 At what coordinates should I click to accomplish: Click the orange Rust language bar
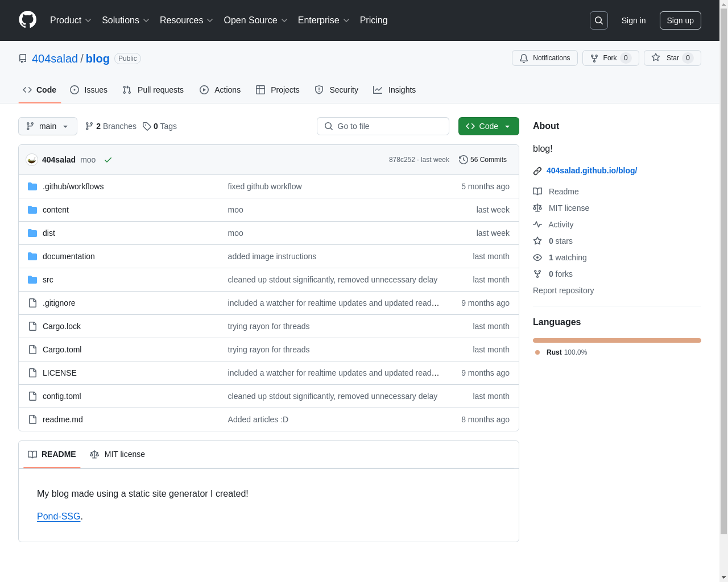tap(617, 340)
